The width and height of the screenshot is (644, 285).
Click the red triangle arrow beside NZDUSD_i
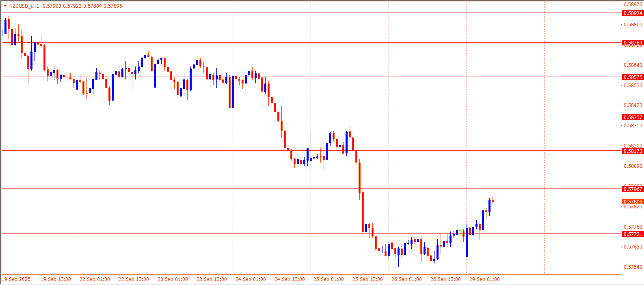pos(5,6)
